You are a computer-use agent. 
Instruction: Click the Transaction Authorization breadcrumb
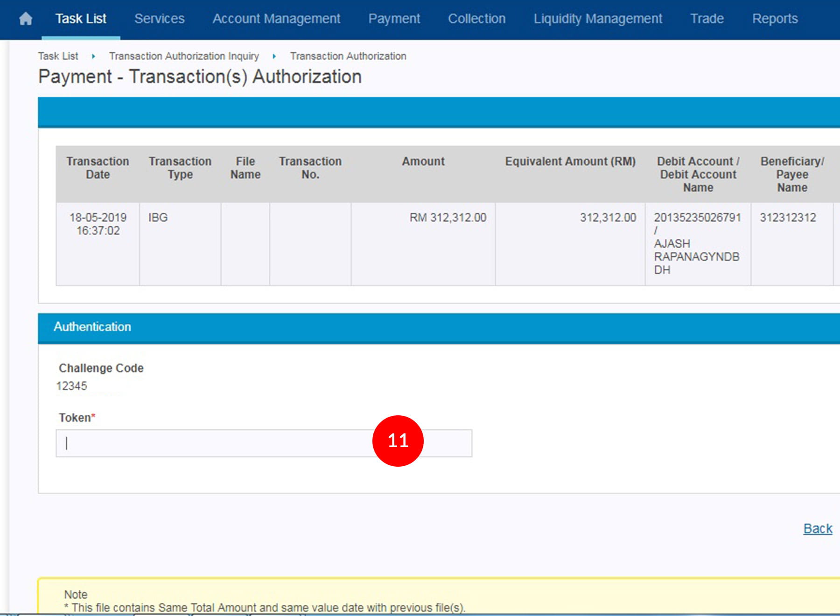(x=348, y=56)
